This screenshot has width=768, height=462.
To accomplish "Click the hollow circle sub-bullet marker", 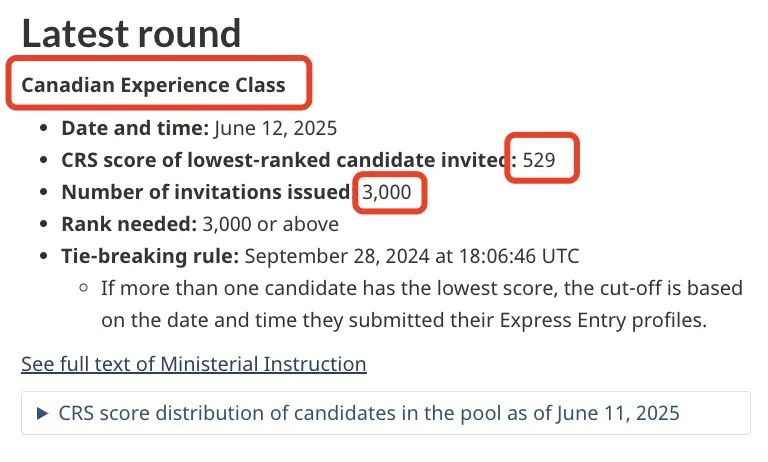I will [83, 288].
